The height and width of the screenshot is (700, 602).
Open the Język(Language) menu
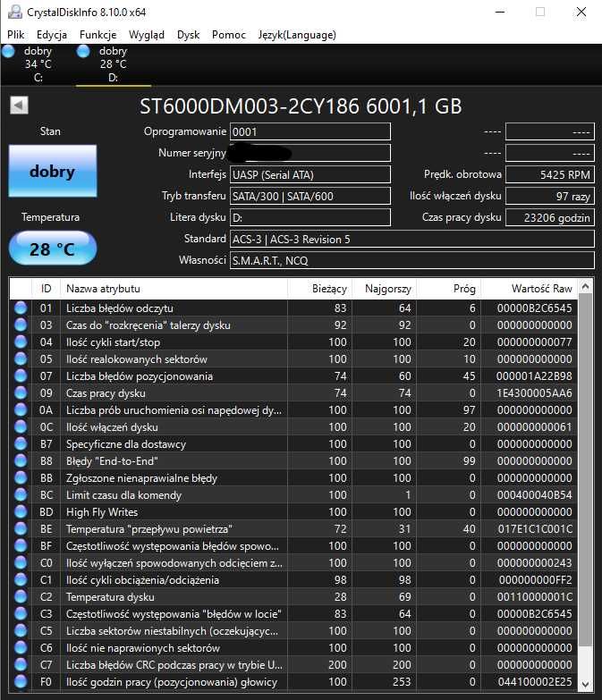pos(297,35)
